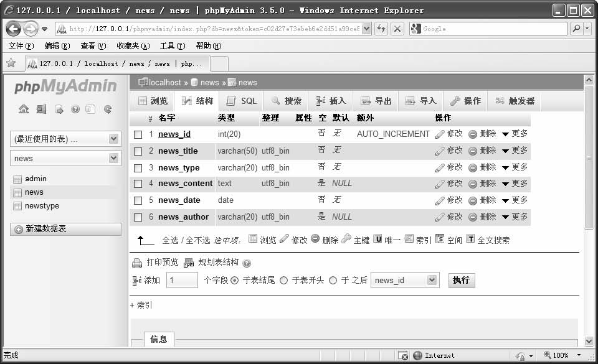Open the newstype table in the sidebar
Image resolution: width=598 pixels, height=364 pixels.
click(x=42, y=206)
